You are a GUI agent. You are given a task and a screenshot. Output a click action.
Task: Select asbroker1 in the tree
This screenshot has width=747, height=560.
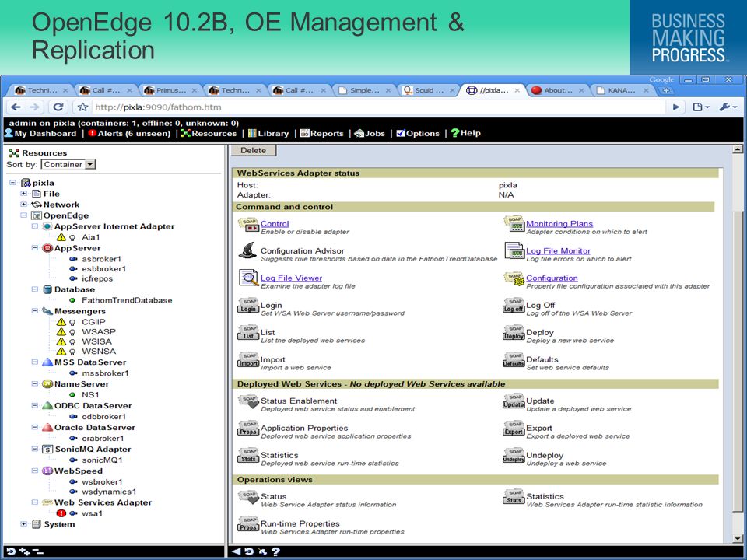coord(101,259)
